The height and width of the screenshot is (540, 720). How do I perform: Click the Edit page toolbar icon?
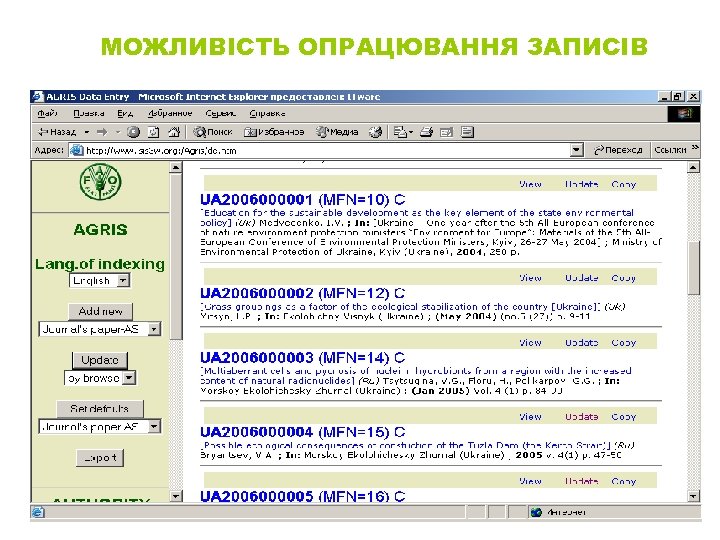(446, 132)
